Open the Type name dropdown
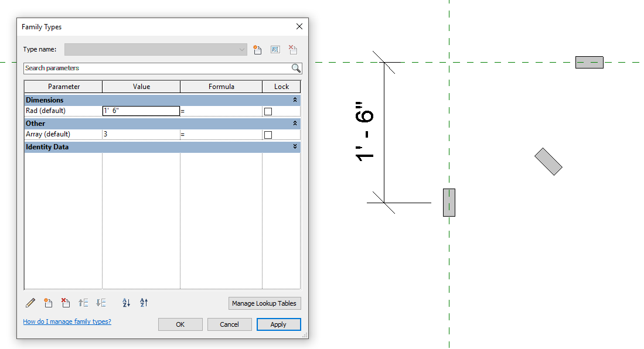Screen dimensions: 644x349 tap(242, 49)
